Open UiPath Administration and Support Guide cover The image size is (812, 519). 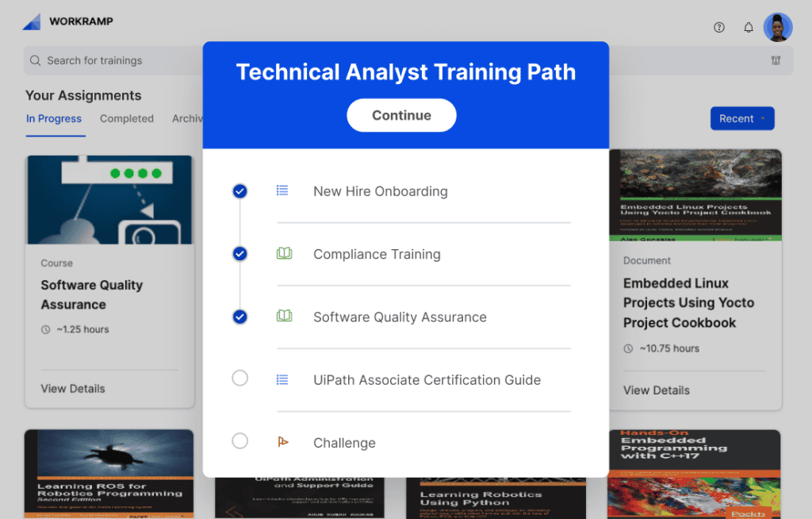pos(300,498)
